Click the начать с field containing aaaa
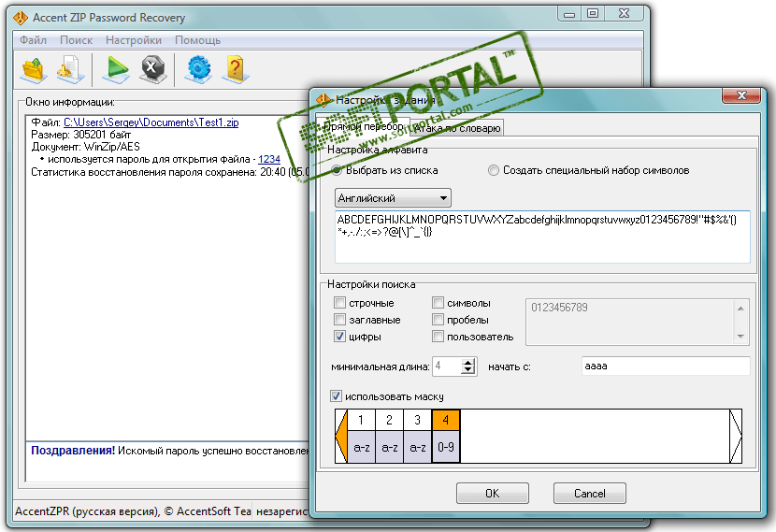Viewport: 776px width, 532px height. [666, 367]
